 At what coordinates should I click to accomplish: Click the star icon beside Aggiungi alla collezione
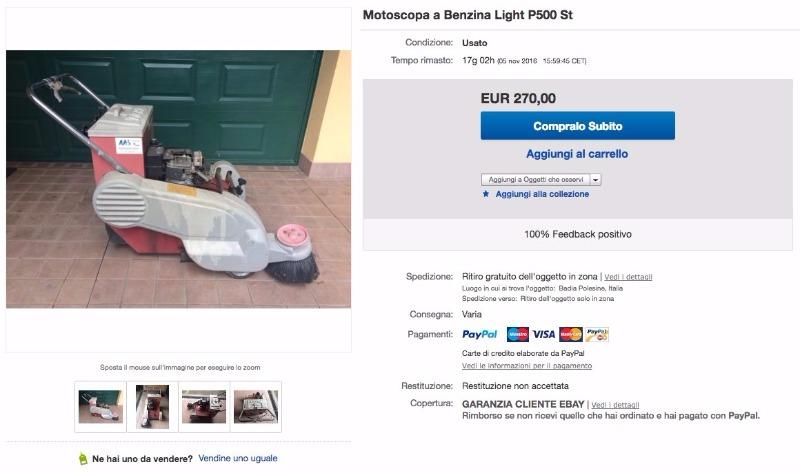pyautogui.click(x=486, y=194)
